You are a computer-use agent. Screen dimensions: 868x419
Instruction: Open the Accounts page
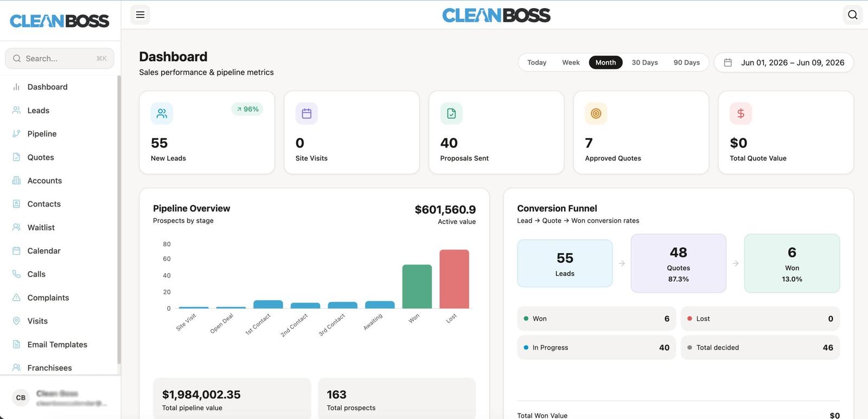tap(60, 181)
